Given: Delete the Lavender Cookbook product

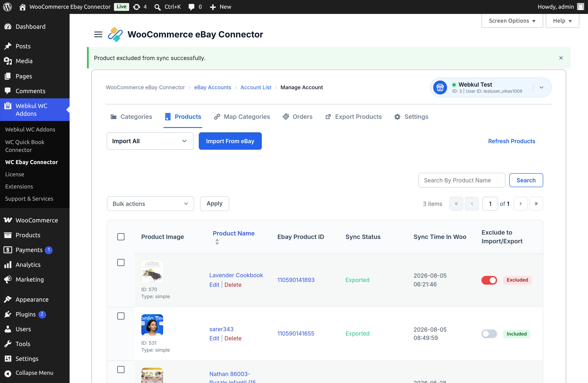Looking at the screenshot, I should pos(233,285).
